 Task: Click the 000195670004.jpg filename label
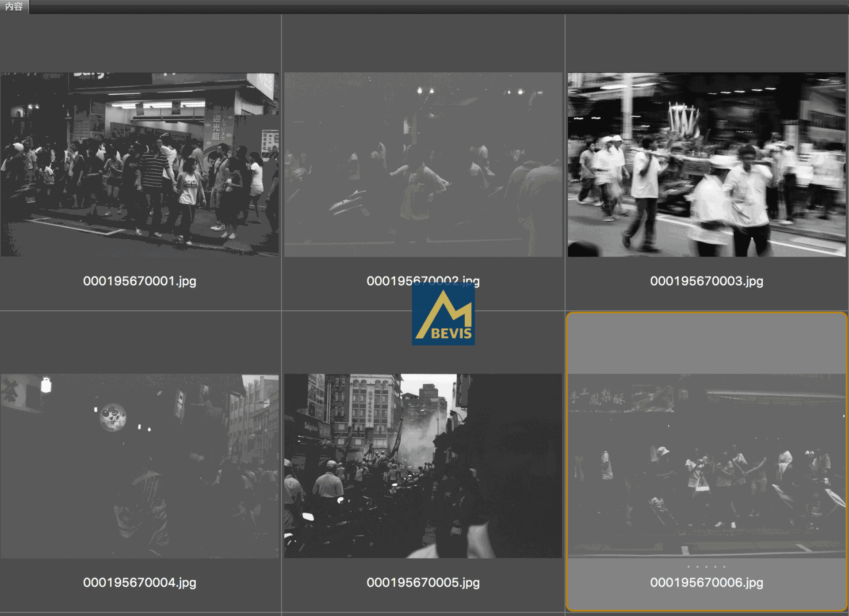140,582
